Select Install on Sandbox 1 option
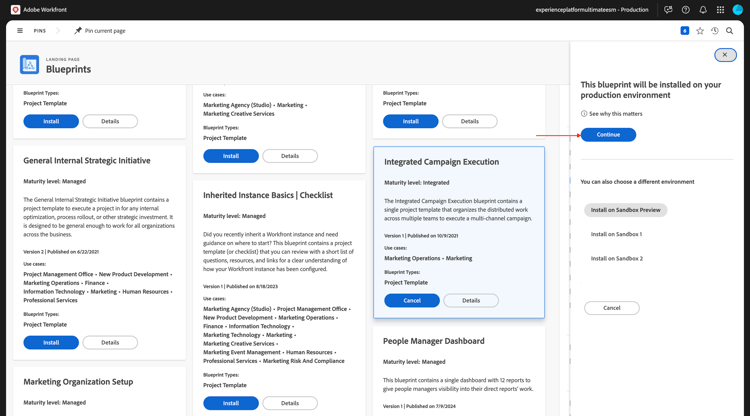 (616, 234)
